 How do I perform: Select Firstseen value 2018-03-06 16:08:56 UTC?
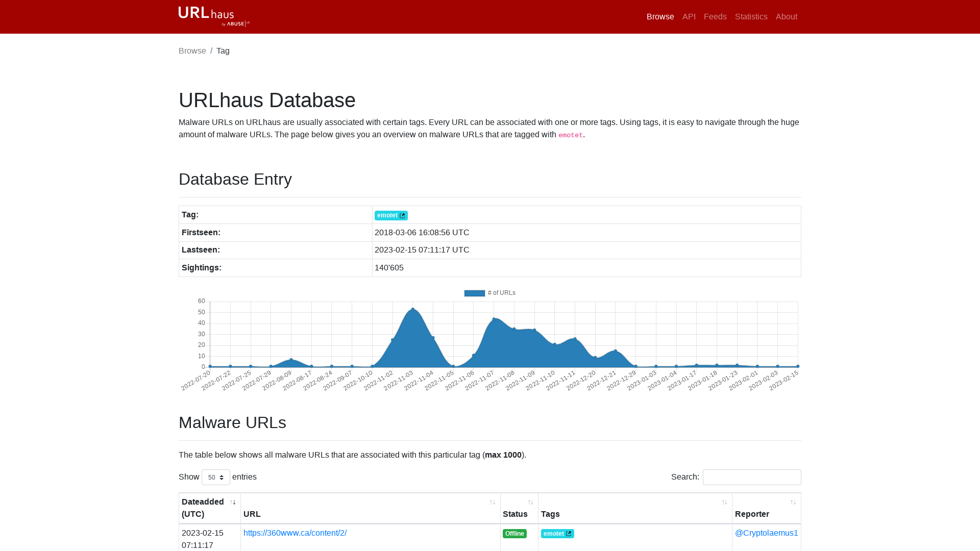[422, 233]
